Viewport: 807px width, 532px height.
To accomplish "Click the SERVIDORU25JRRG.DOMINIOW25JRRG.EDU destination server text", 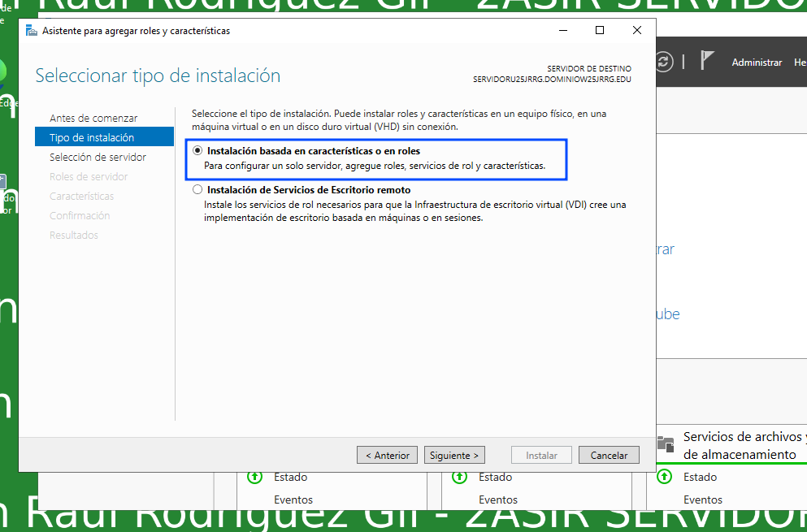I will (552, 80).
